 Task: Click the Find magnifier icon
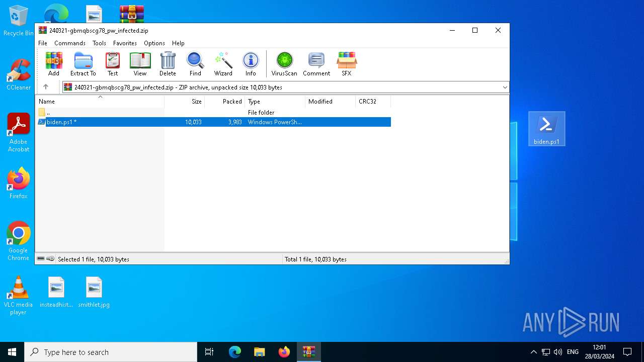tap(195, 64)
